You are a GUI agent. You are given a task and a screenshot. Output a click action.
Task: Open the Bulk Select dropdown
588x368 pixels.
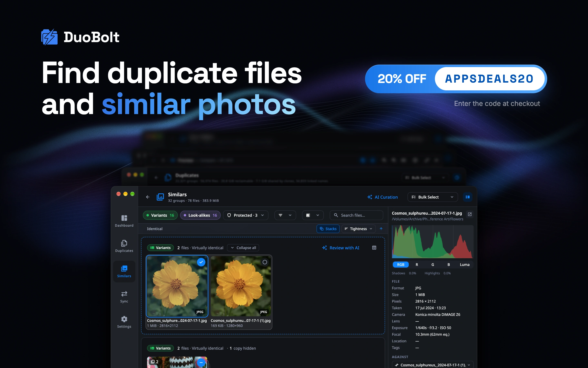coord(432,197)
